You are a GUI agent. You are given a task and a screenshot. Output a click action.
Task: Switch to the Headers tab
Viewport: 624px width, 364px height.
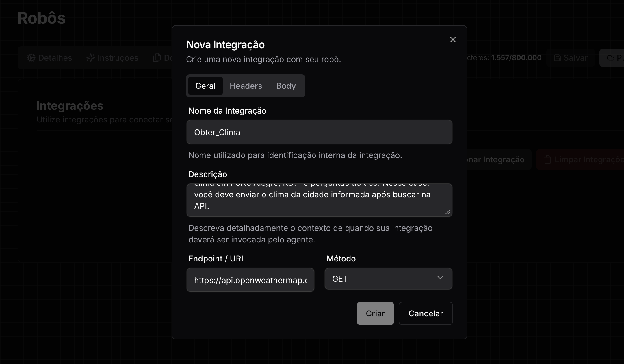pos(246,86)
